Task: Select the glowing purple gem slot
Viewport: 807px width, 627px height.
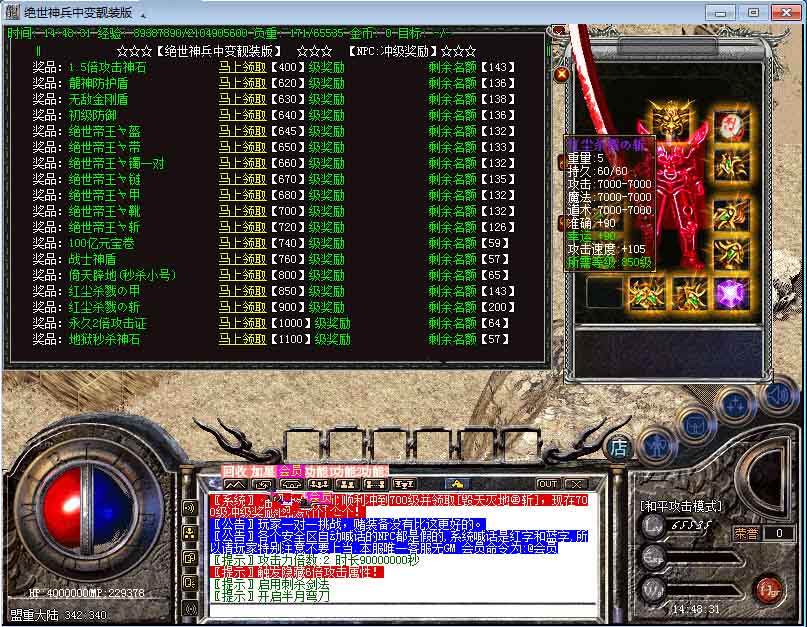Action: coord(731,294)
